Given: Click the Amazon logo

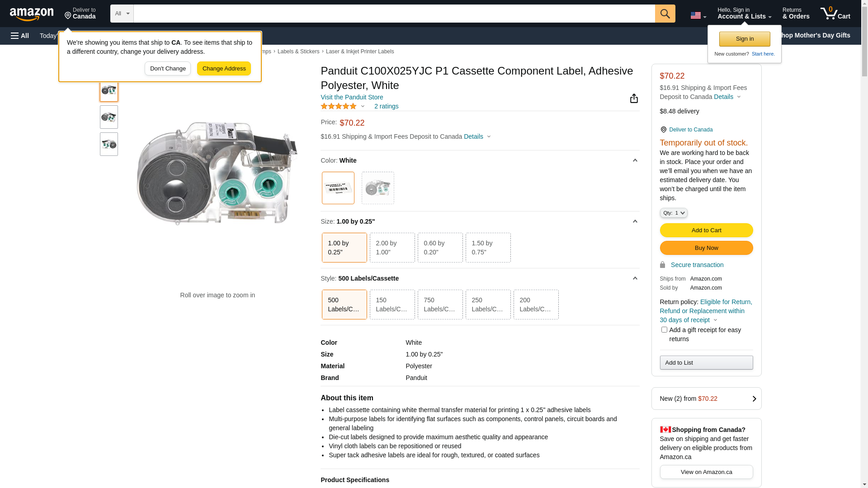Looking at the screenshot, I should (32, 14).
